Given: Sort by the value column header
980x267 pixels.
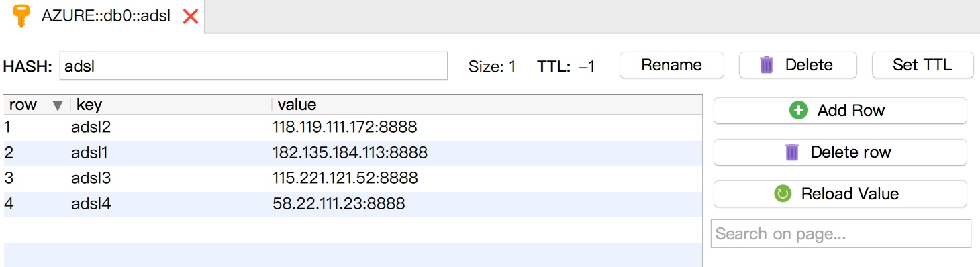Looking at the screenshot, I should coord(487,105).
